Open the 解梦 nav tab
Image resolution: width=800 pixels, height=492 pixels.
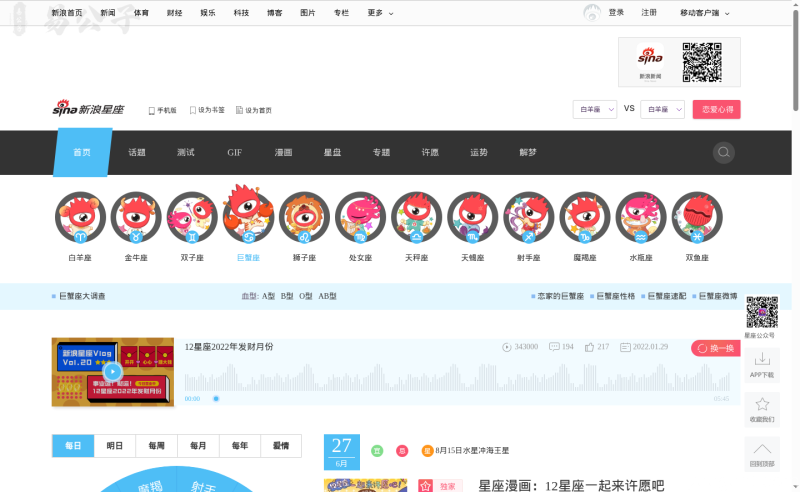pyautogui.click(x=528, y=152)
